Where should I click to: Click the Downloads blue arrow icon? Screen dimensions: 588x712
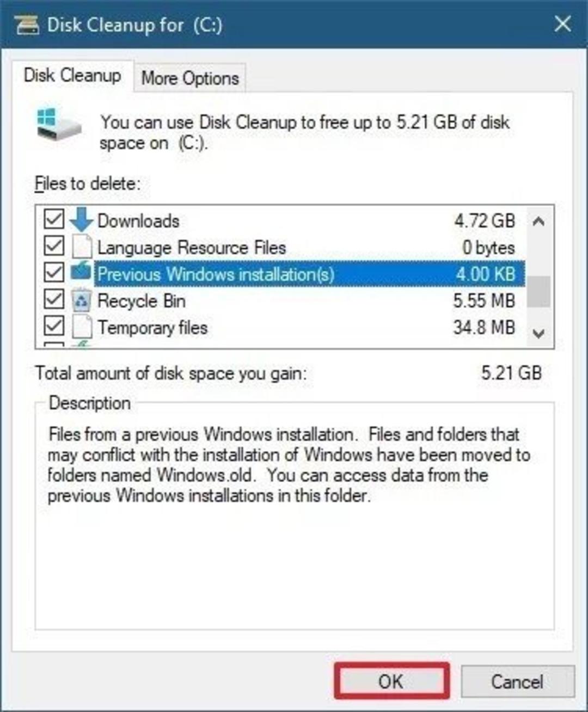click(81, 219)
